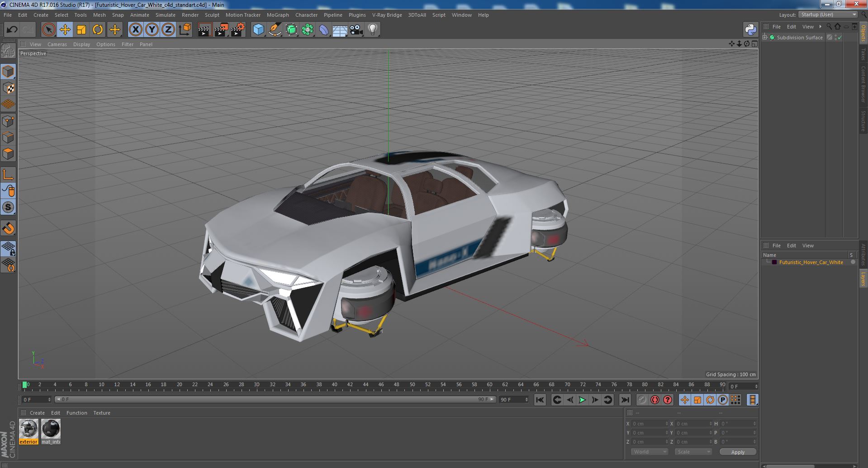
Task: Play animation forwards
Action: click(x=582, y=400)
